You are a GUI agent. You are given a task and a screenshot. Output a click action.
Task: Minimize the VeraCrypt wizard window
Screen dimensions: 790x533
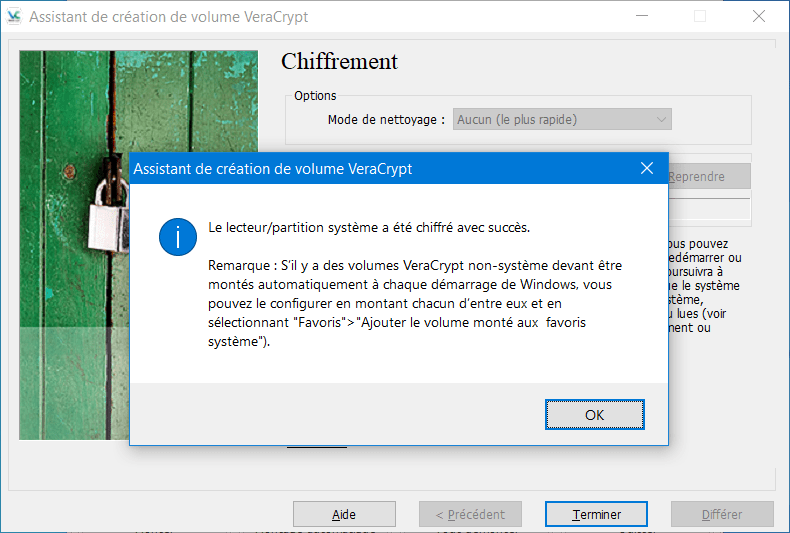click(642, 16)
